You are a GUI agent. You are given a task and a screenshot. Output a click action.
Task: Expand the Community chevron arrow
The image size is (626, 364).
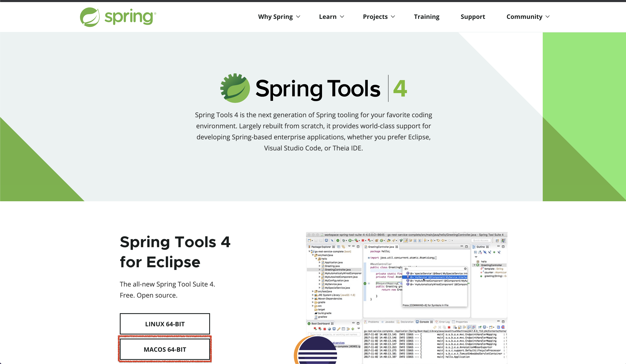coord(547,17)
